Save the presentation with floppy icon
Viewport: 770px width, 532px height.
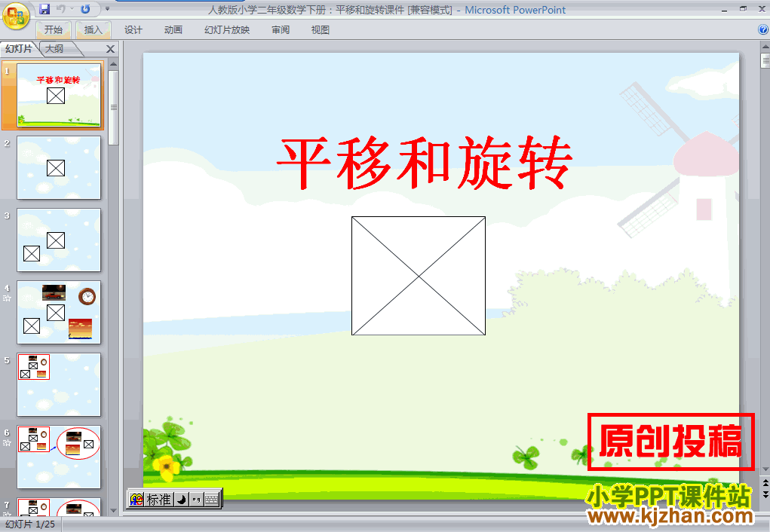[44, 9]
